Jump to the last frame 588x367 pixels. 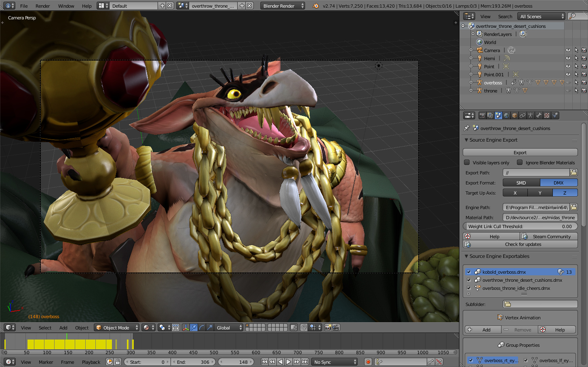point(305,362)
